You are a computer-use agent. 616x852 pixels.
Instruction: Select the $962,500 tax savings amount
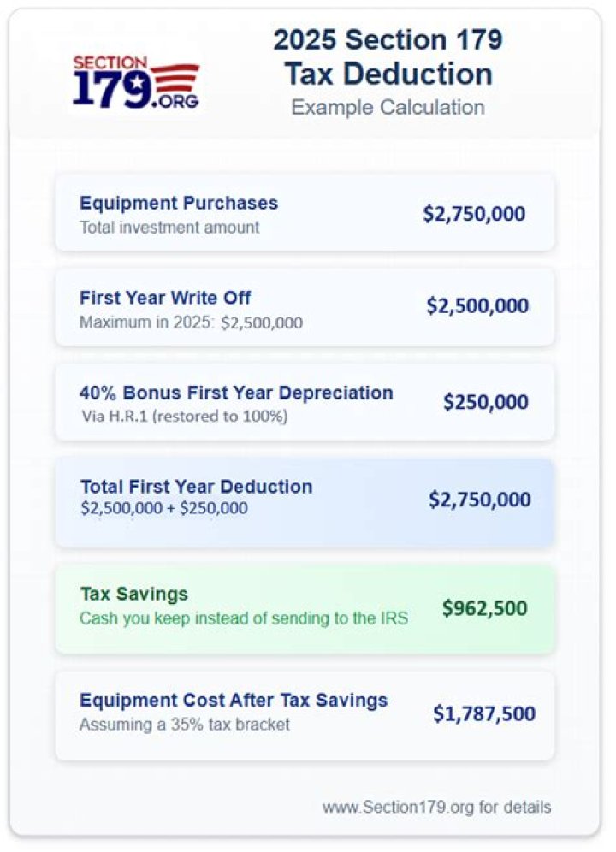coord(484,608)
